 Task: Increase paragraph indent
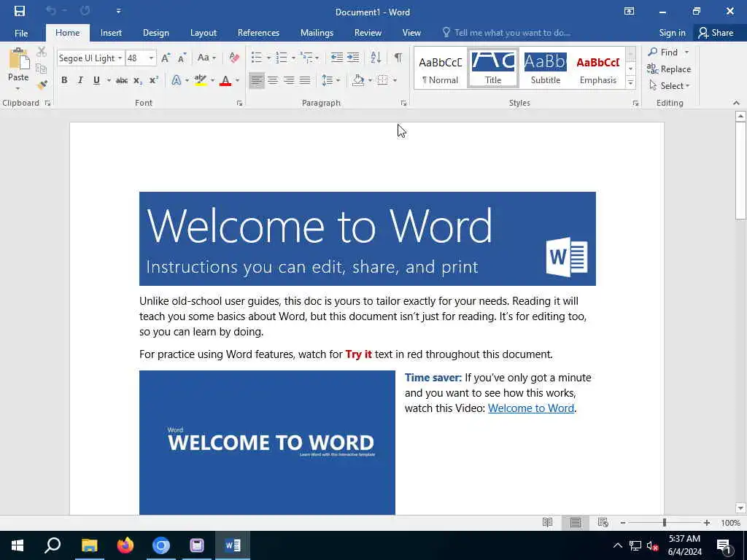pyautogui.click(x=353, y=58)
